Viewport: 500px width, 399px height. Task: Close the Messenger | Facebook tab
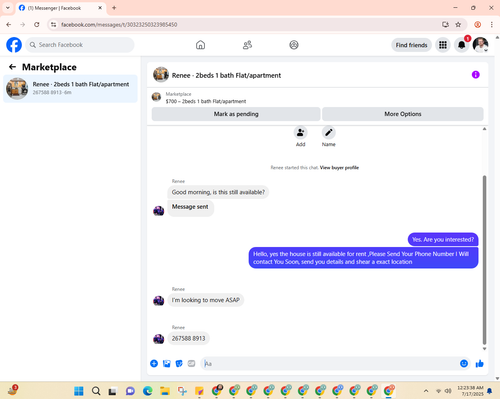pos(100,8)
